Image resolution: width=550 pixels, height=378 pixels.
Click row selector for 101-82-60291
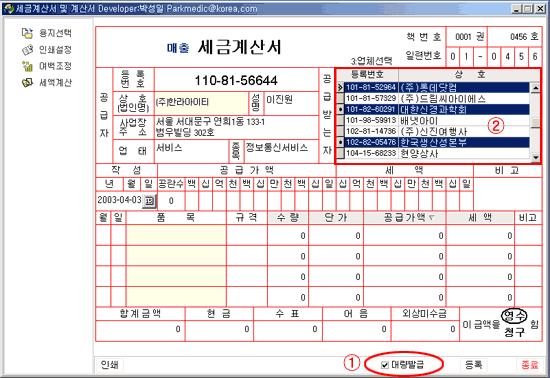(x=340, y=109)
